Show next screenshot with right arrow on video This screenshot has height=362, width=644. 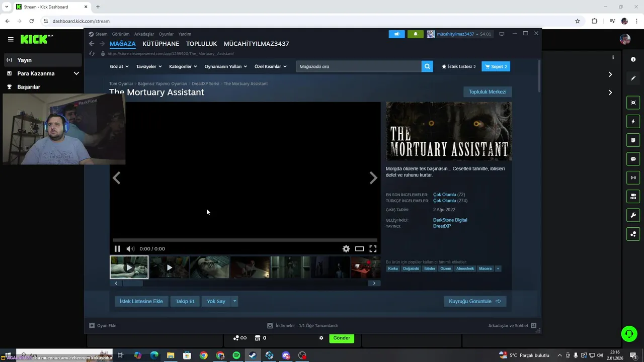[x=373, y=177]
